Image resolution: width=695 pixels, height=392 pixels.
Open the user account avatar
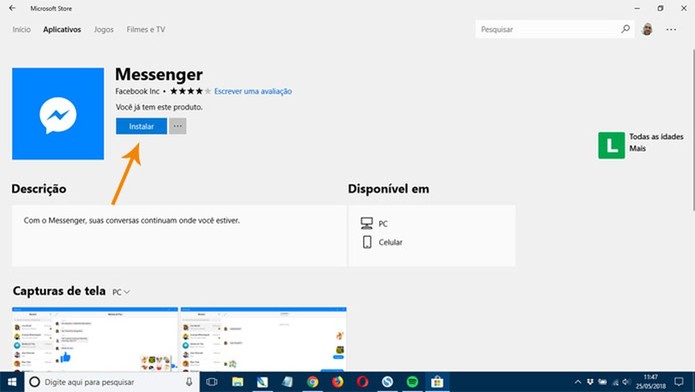point(647,29)
